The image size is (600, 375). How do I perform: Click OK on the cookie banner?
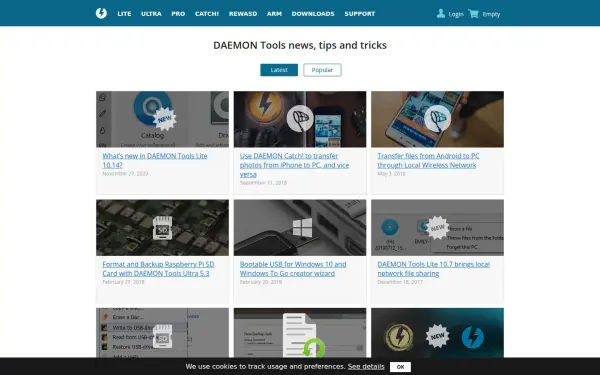pos(400,367)
